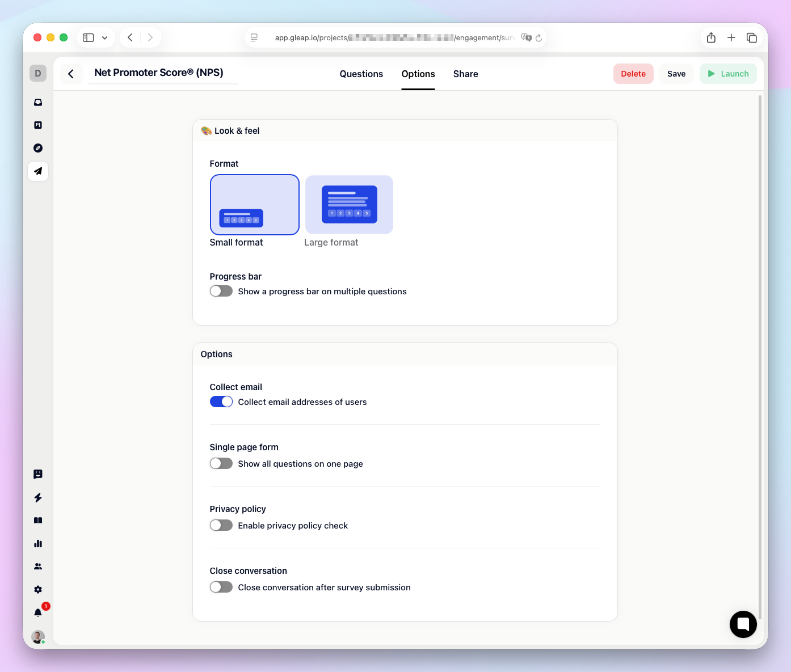Select the paper plane outreach icon
Screen dimensions: 791x672
[x=38, y=171]
